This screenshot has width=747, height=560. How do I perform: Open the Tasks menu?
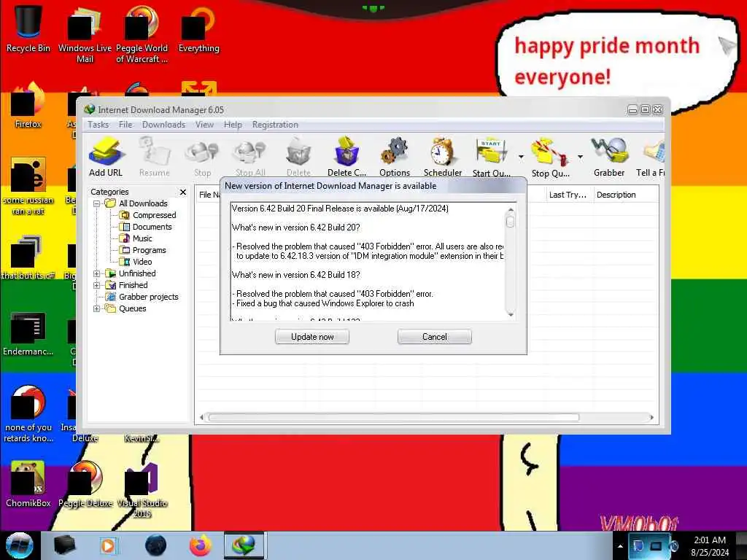coord(98,125)
